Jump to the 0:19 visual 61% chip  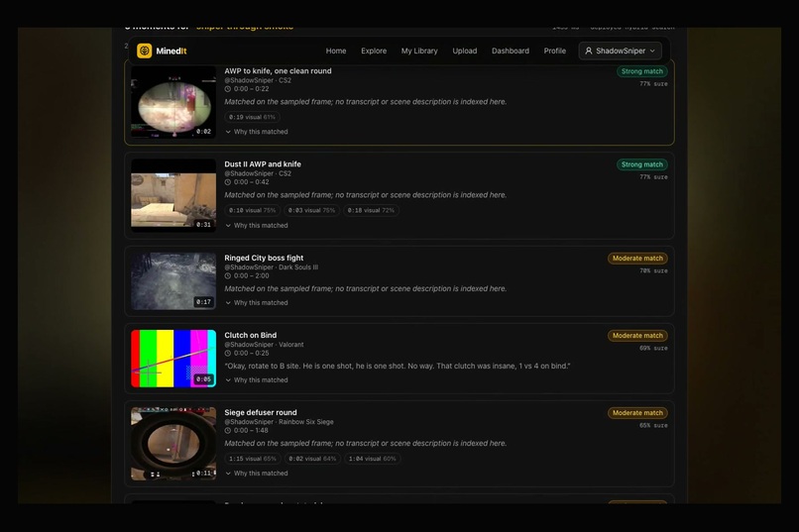pos(252,117)
